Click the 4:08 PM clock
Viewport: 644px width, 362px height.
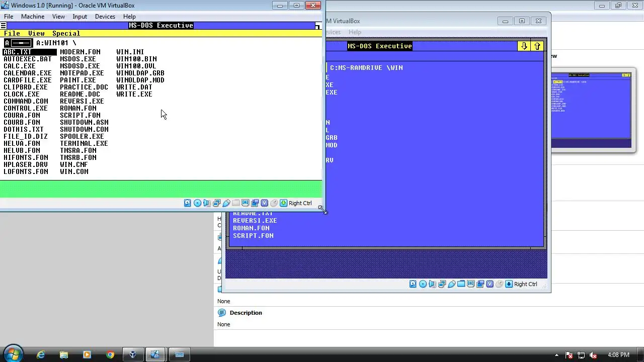(x=618, y=355)
